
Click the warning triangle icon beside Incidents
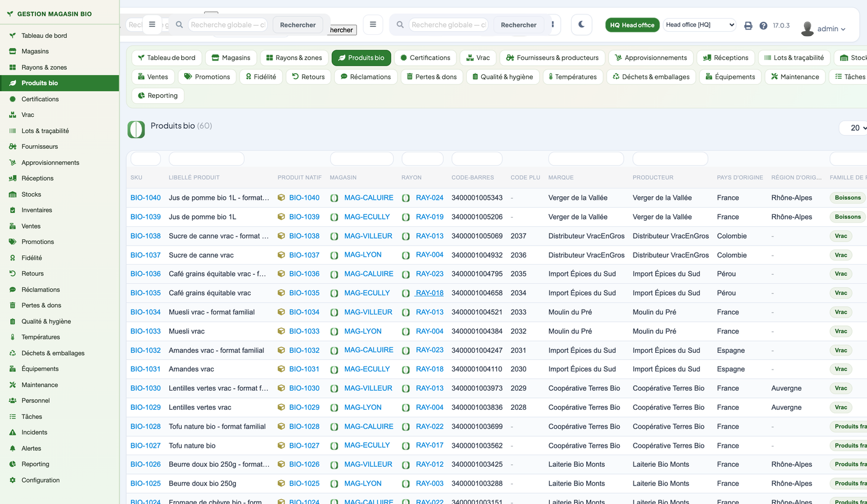click(12, 432)
